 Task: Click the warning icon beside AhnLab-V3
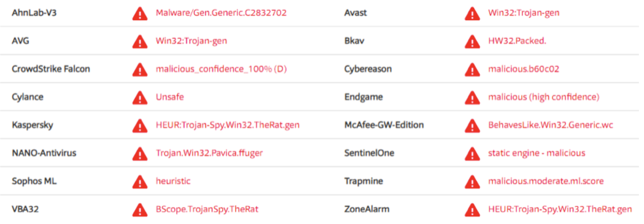[140, 14]
